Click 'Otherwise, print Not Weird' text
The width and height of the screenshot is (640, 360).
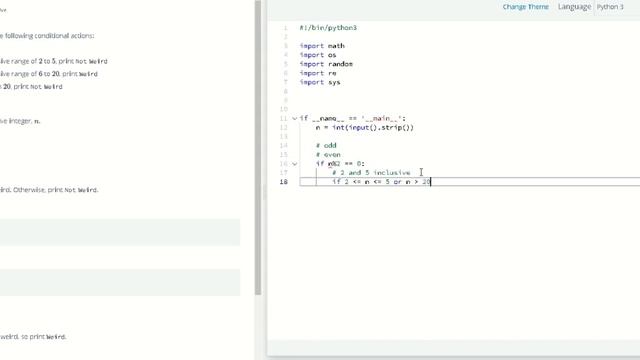(56, 190)
